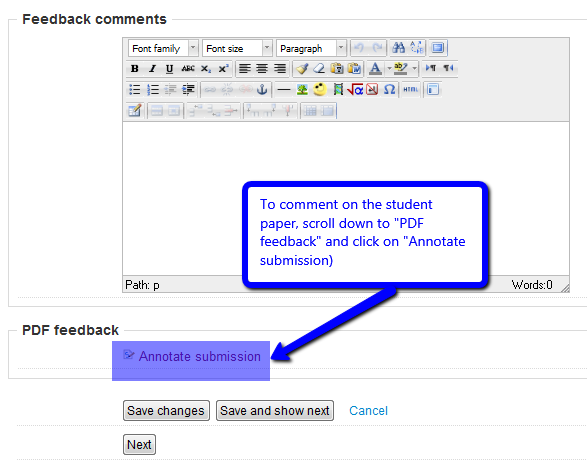This screenshot has width=587, height=468.
Task: Click the strikethrough ABC icon
Action: click(188, 69)
